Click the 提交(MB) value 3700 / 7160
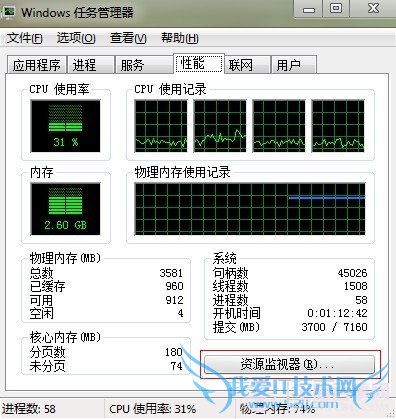 tap(334, 327)
